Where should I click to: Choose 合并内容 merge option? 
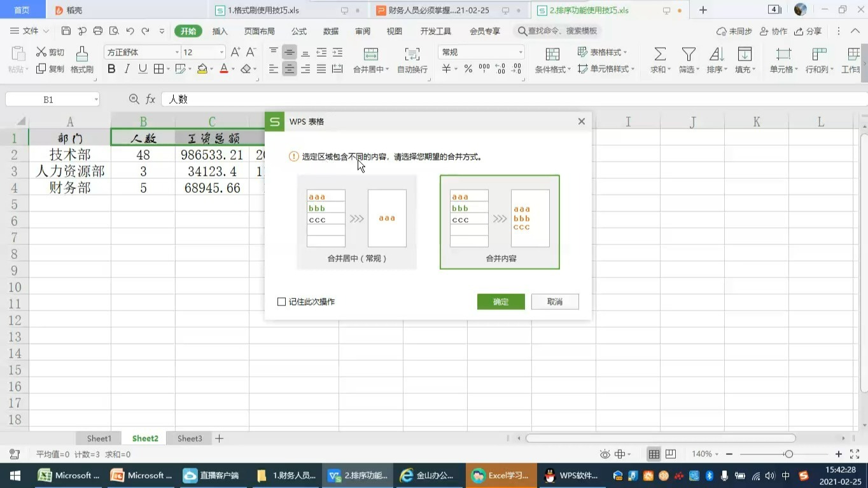[500, 222]
